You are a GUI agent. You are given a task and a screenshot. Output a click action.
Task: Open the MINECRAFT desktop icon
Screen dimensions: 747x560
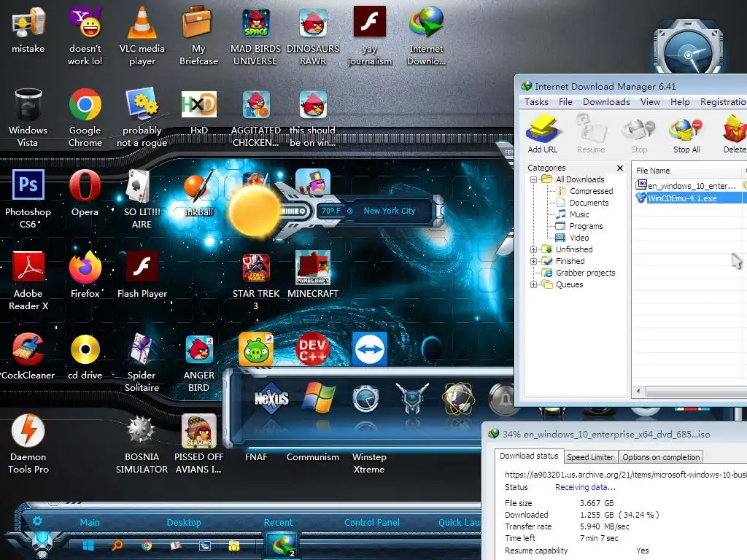312,275
